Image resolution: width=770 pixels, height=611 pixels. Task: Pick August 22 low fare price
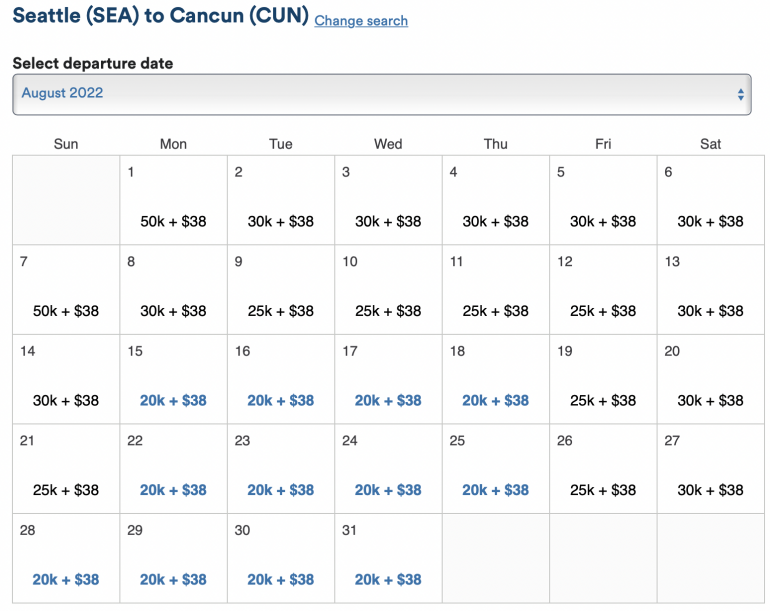point(173,490)
